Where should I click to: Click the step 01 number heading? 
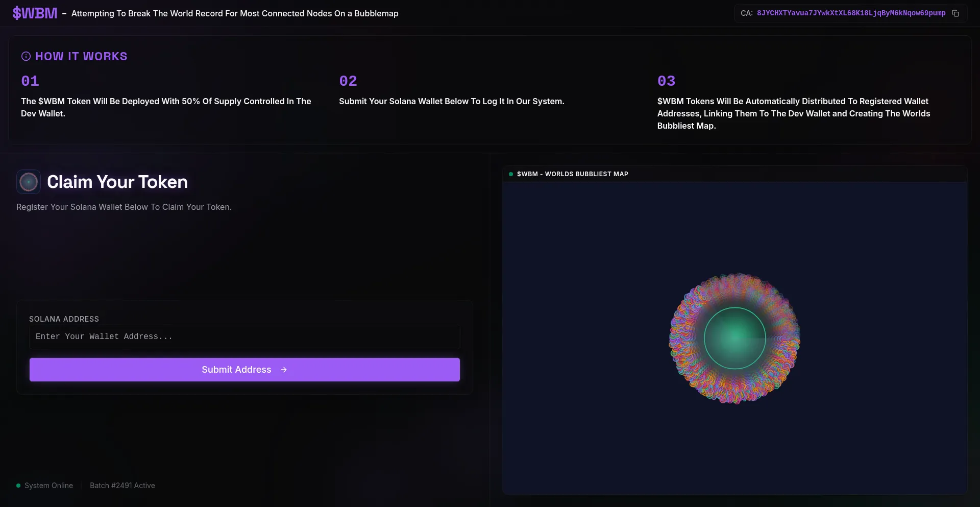pos(30,81)
